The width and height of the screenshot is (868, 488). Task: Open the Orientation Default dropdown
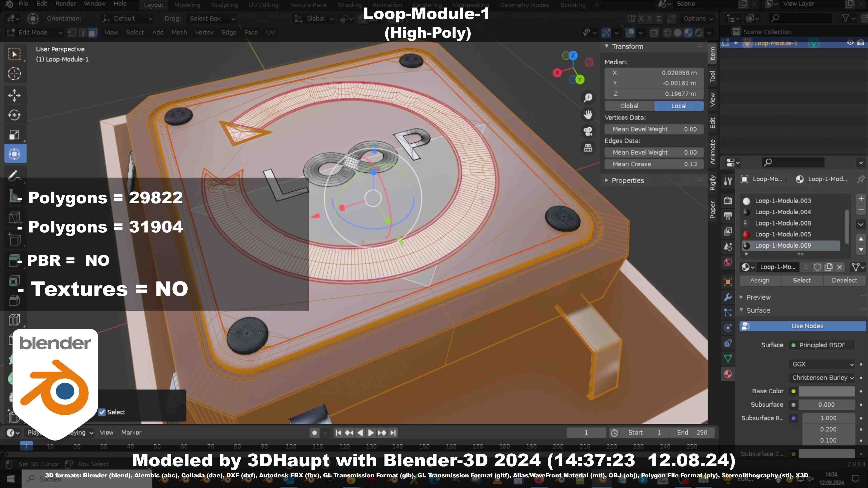pos(127,19)
